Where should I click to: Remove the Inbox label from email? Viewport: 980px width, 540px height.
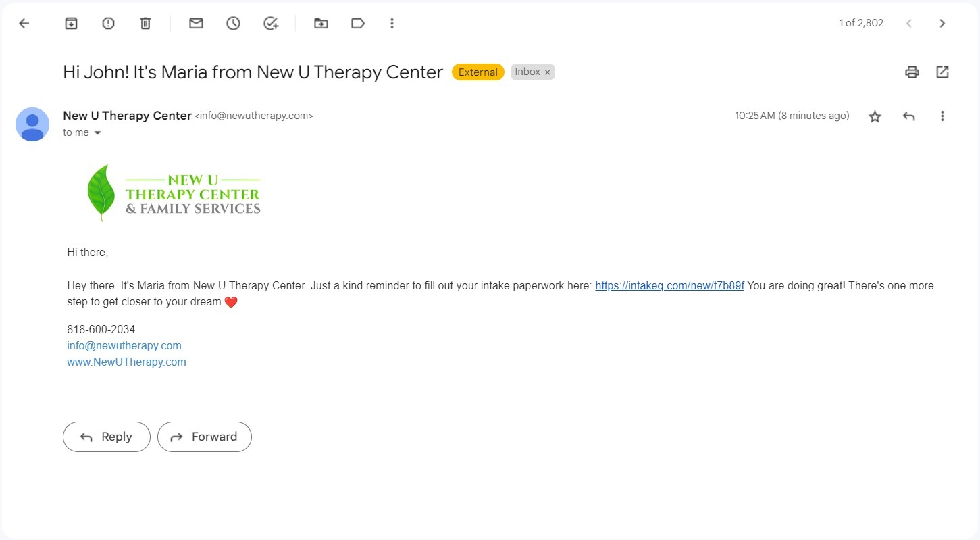pyautogui.click(x=548, y=72)
